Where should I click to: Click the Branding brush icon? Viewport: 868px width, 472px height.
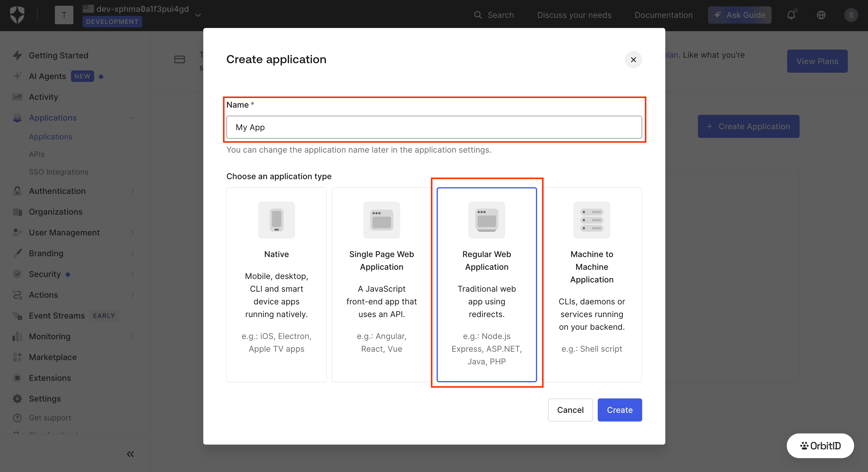(17, 253)
